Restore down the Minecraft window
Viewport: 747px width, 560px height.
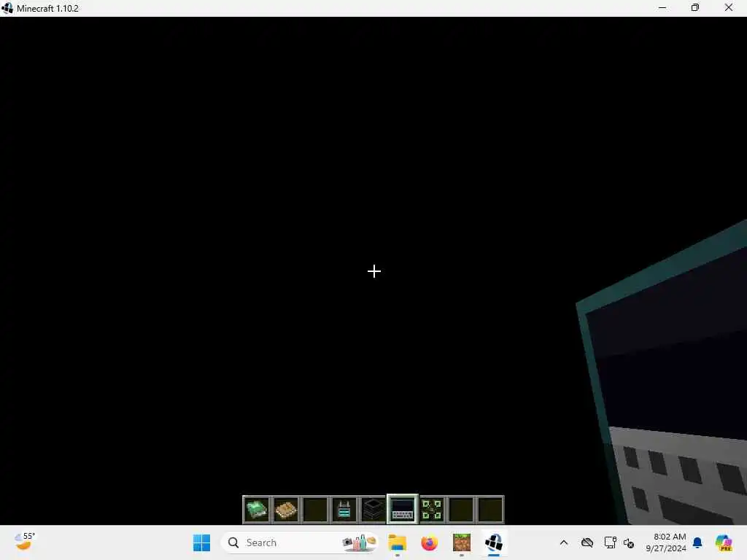[695, 8]
